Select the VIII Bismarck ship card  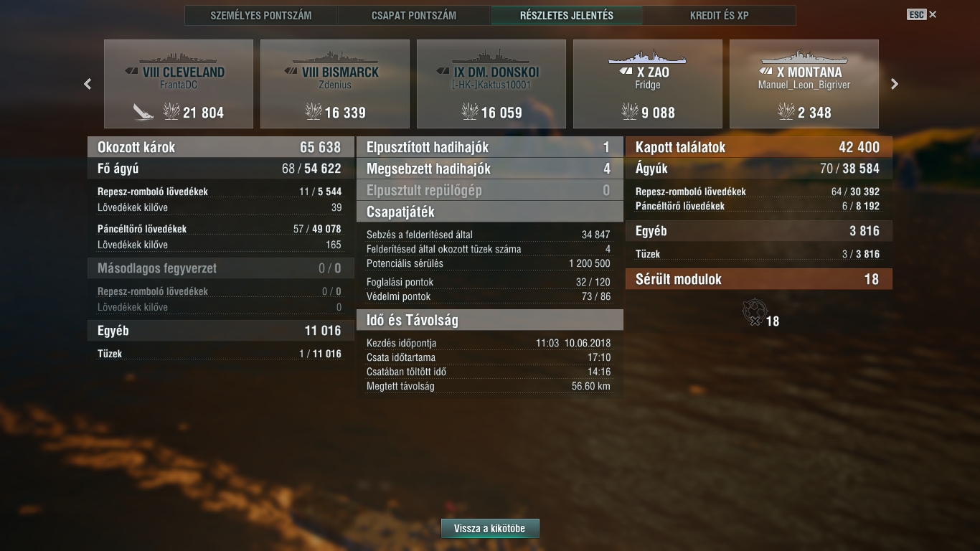coord(335,84)
